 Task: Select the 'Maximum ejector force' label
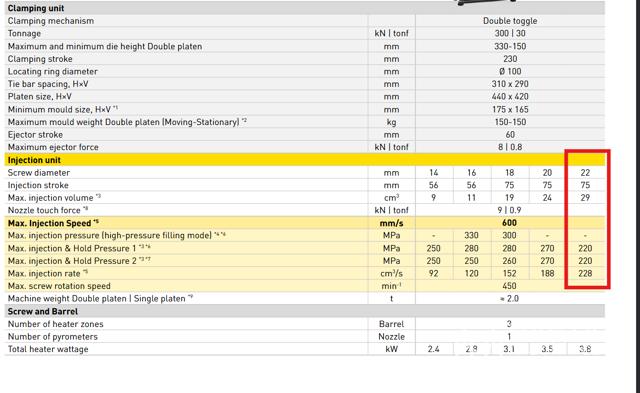click(x=53, y=147)
